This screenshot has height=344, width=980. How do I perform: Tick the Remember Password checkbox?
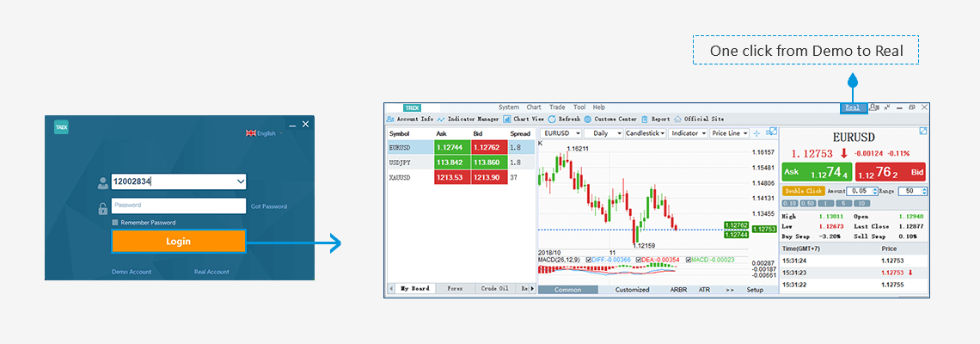click(115, 223)
